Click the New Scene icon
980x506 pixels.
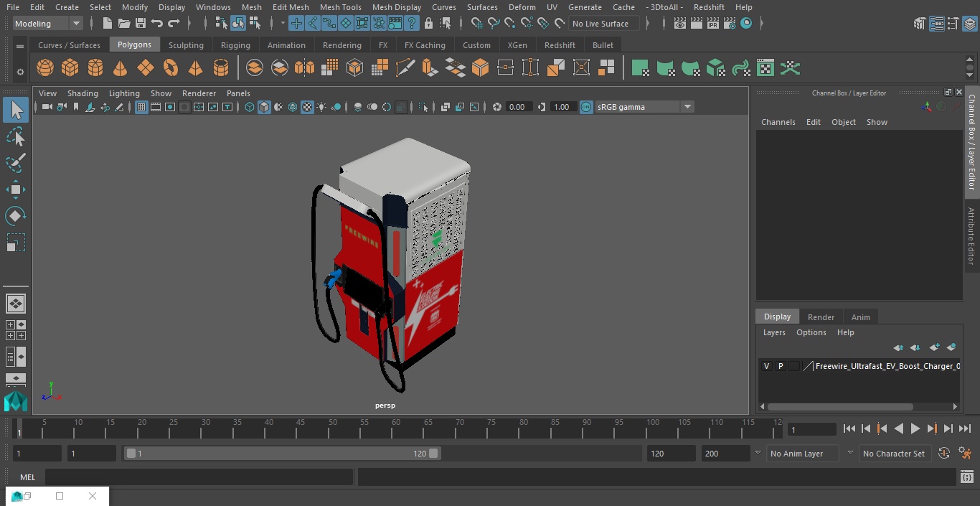tap(108, 24)
